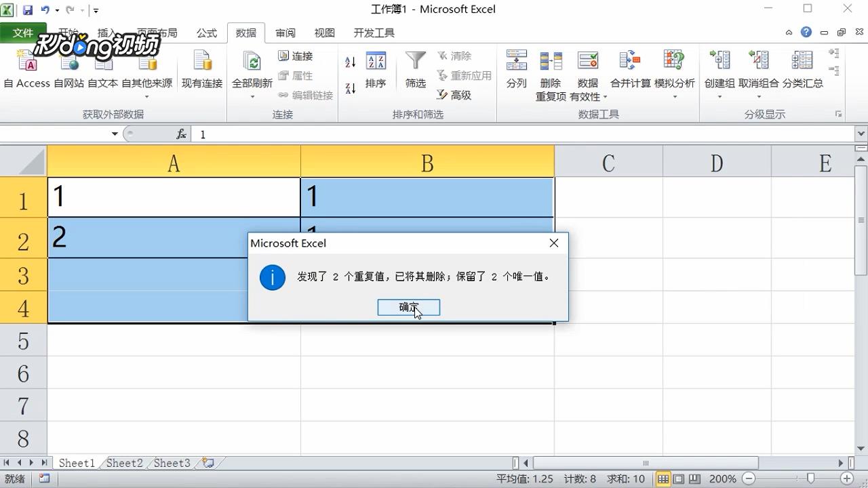This screenshot has height=488, width=868.
Task: Select the 数据 ribbon tab
Action: click(x=246, y=33)
